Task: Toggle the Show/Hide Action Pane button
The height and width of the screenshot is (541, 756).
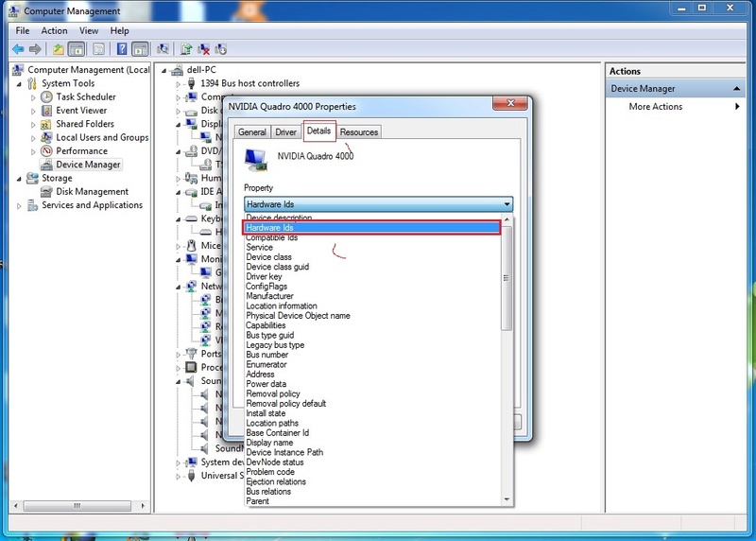Action: click(140, 49)
